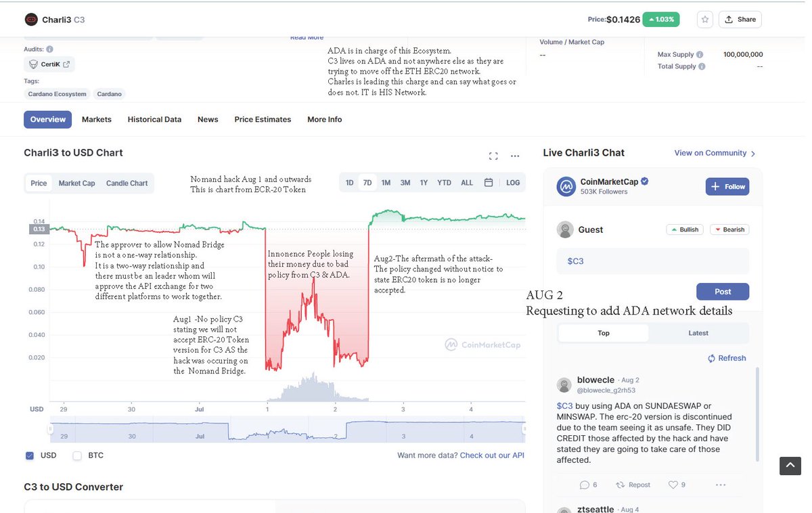Open the Total Supply info icon

click(x=702, y=66)
